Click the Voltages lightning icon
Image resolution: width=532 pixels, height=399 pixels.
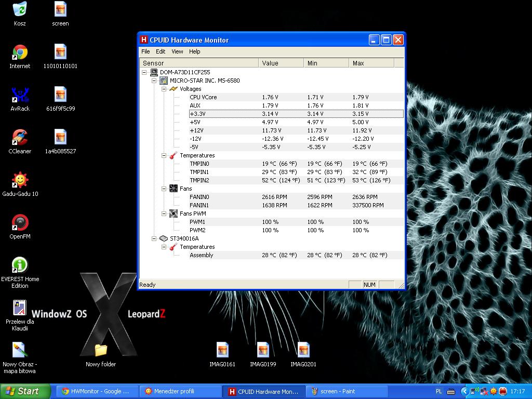pyautogui.click(x=174, y=89)
